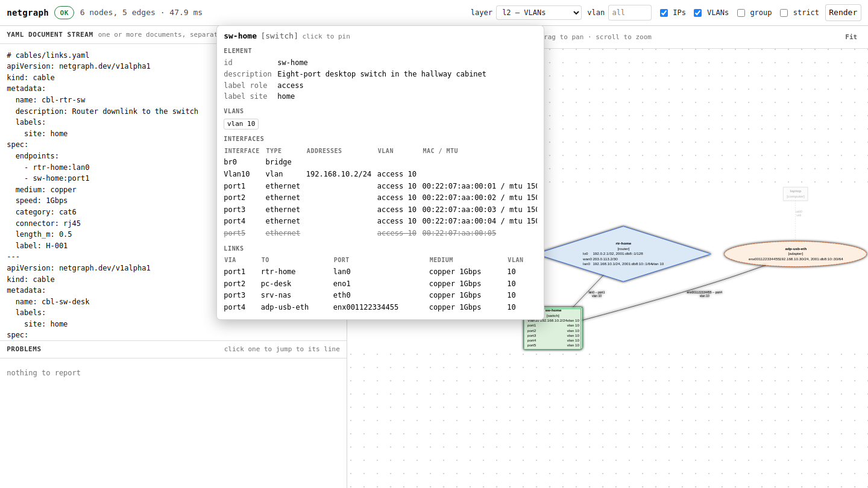868x488 pixels.
Task: Click the eno1 port cell
Action: click(342, 284)
